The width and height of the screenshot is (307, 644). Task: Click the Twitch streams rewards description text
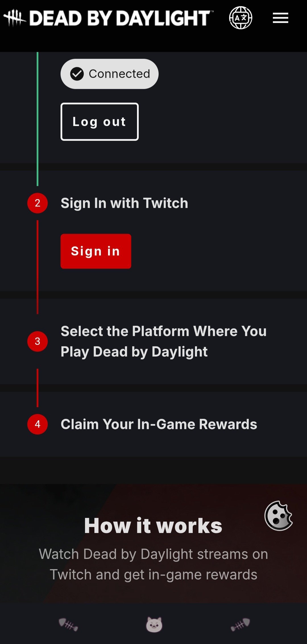click(x=153, y=564)
